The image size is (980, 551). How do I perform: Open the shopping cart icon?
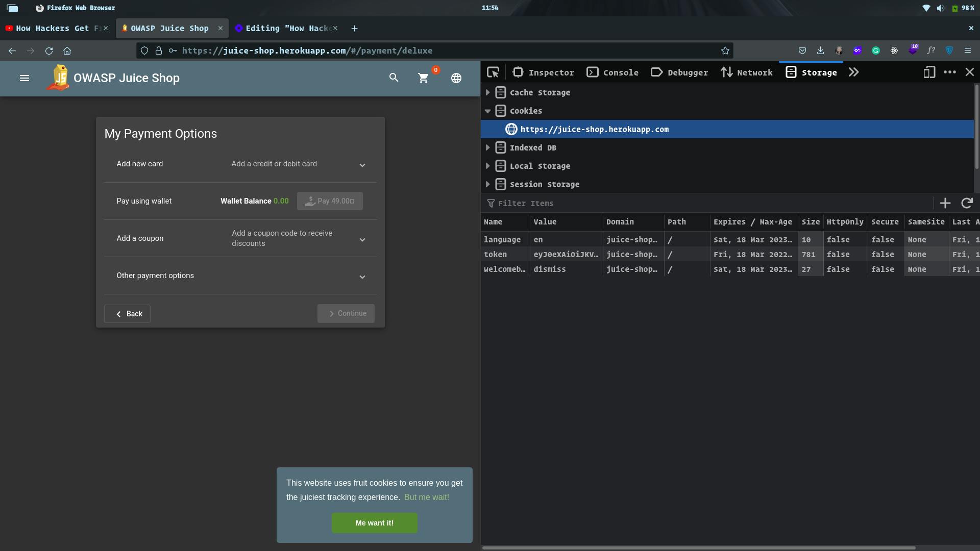click(x=424, y=78)
